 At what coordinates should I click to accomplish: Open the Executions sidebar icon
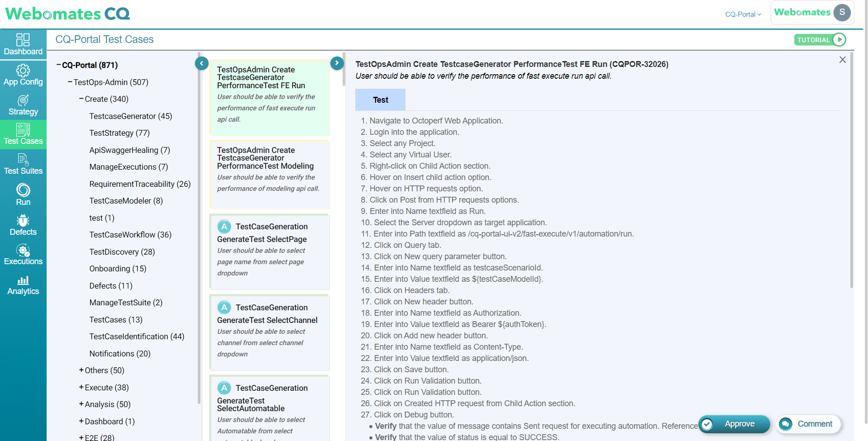pyautogui.click(x=23, y=250)
